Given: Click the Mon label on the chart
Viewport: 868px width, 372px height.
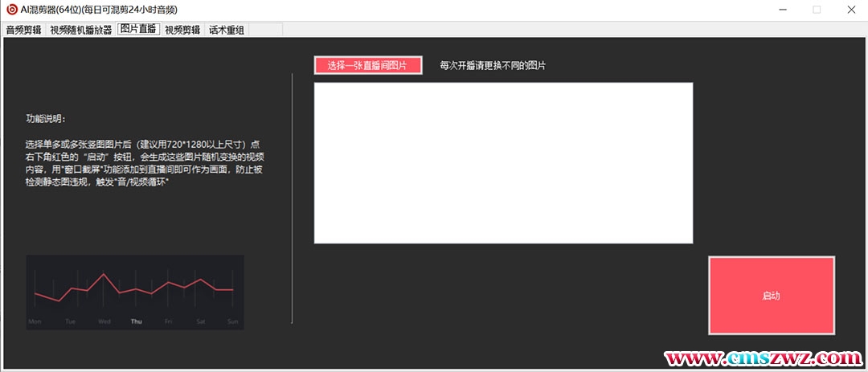Looking at the screenshot, I should [35, 321].
